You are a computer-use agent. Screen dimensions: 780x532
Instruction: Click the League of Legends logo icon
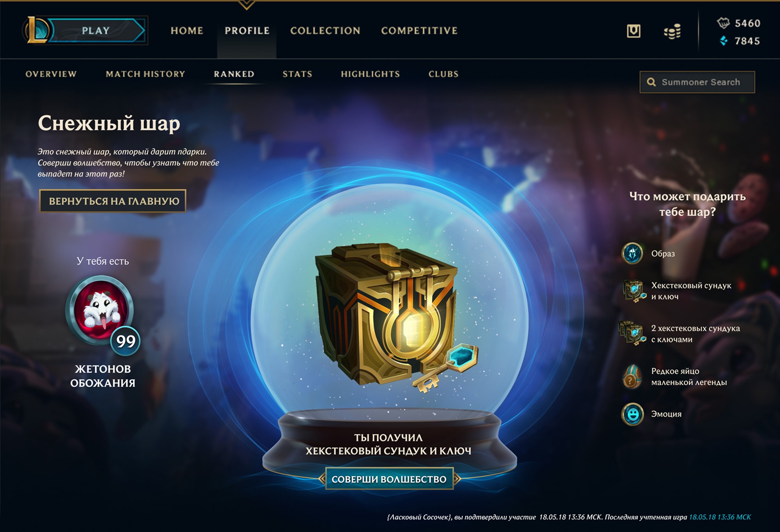tap(37, 30)
